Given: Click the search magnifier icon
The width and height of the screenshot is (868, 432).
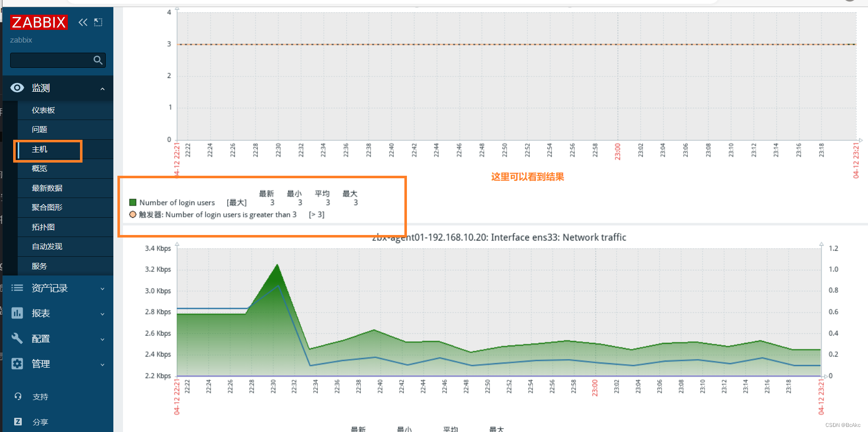Looking at the screenshot, I should click(x=98, y=60).
